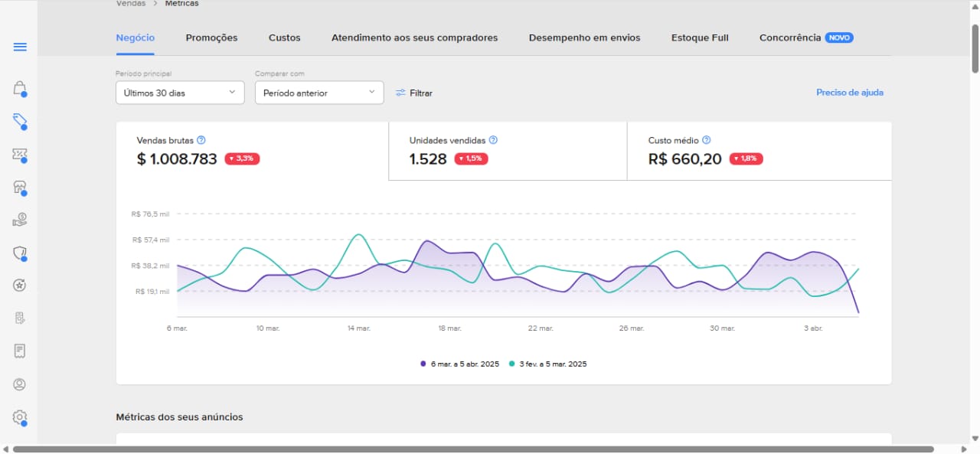Select the Unidades vendidas metric card
This screenshot has width=980, height=454.
[507, 151]
